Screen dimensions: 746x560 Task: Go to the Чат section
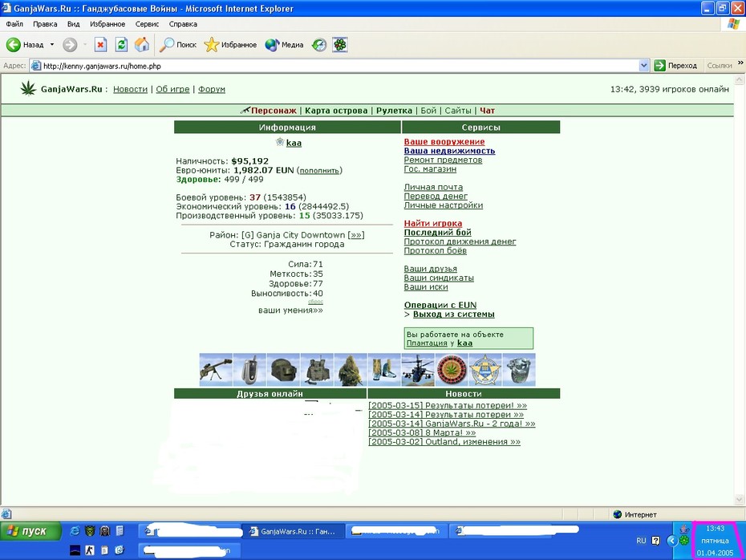pyautogui.click(x=487, y=111)
